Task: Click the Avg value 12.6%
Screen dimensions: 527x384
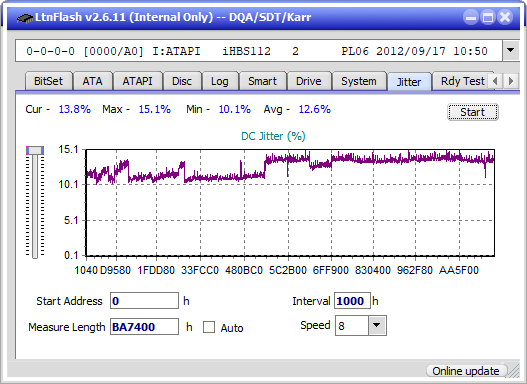Action: click(x=315, y=109)
